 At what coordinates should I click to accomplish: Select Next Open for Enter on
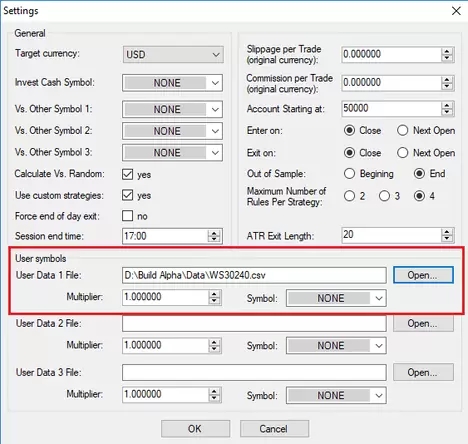[x=402, y=130]
